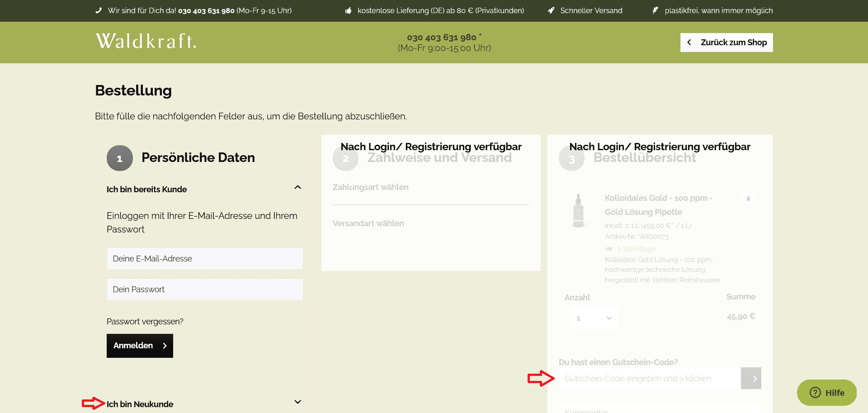Remove Kolloidales Gold via the trash icon
The width and height of the screenshot is (868, 413).
point(748,198)
